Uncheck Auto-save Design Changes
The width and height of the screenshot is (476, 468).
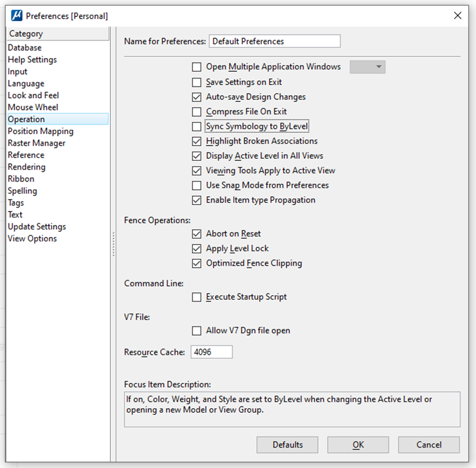196,97
